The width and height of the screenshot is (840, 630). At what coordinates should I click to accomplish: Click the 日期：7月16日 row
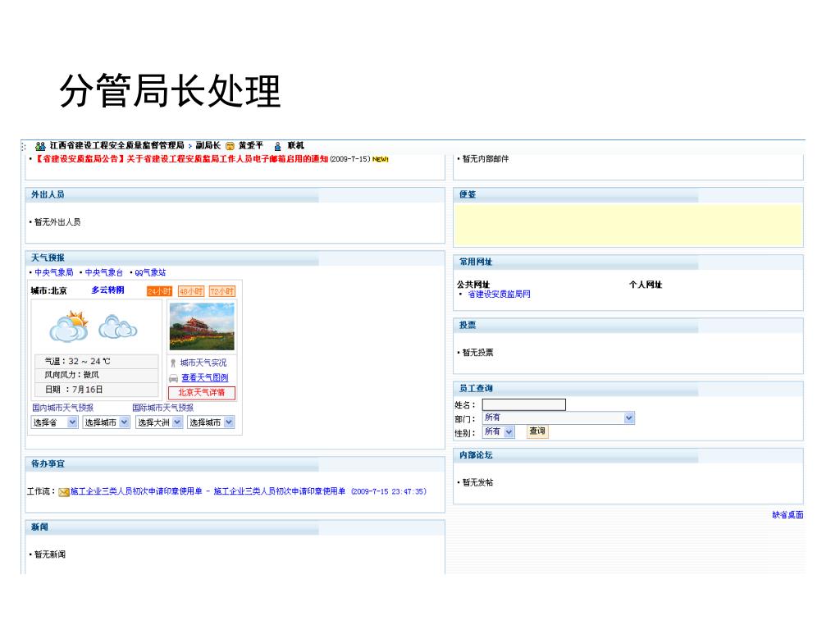click(97, 390)
